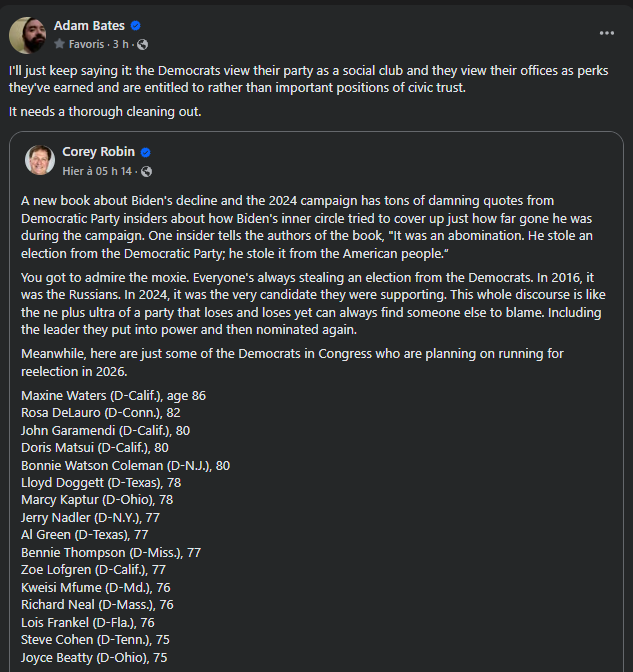Viewport: 633px width, 672px height.
Task: Click 'It needs a thorough cleaning out.' text
Action: [105, 111]
